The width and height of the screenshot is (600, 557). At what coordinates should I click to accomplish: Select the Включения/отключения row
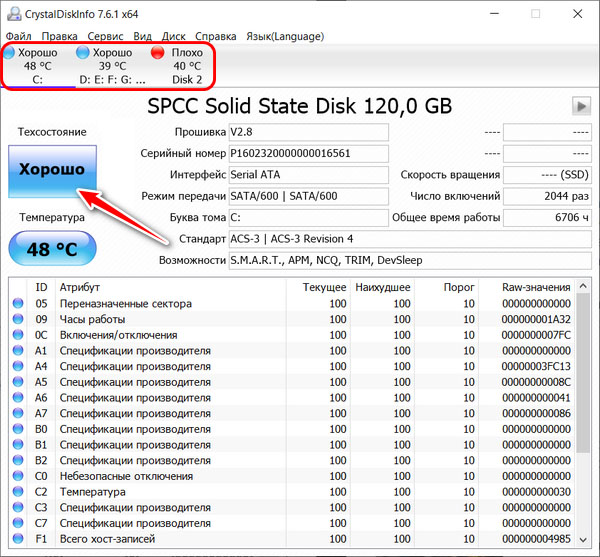(x=292, y=335)
